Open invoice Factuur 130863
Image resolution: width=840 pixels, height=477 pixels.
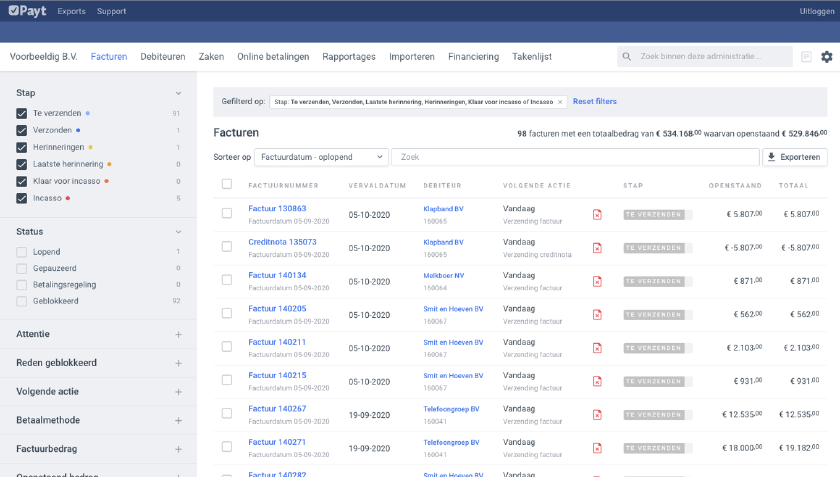click(x=277, y=208)
